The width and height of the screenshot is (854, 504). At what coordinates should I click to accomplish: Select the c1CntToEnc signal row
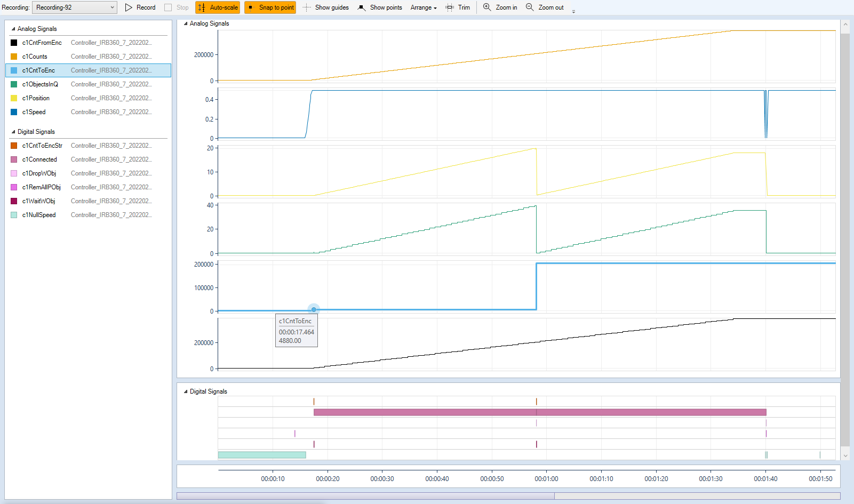click(88, 70)
